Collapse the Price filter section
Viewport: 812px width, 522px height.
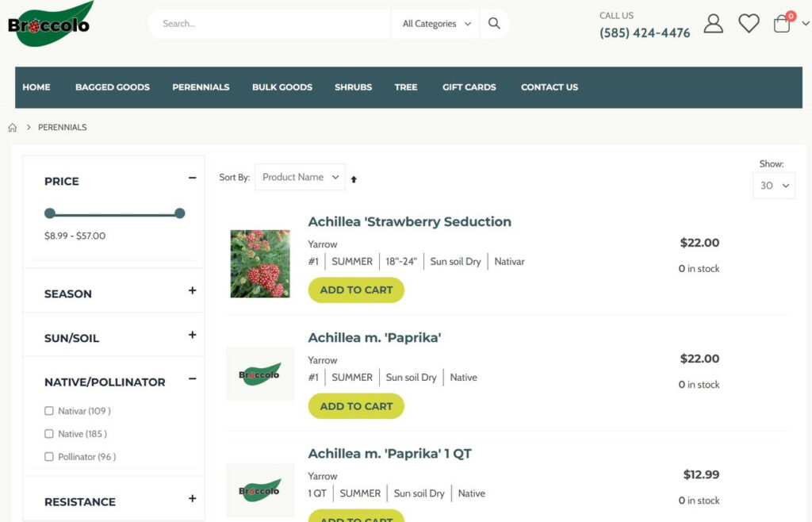point(192,178)
